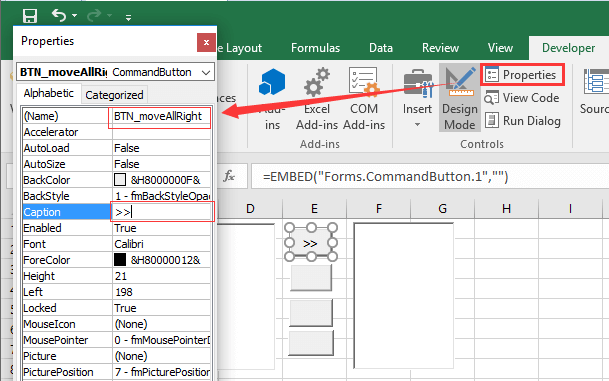Click the >> command button on the sheet

(310, 243)
